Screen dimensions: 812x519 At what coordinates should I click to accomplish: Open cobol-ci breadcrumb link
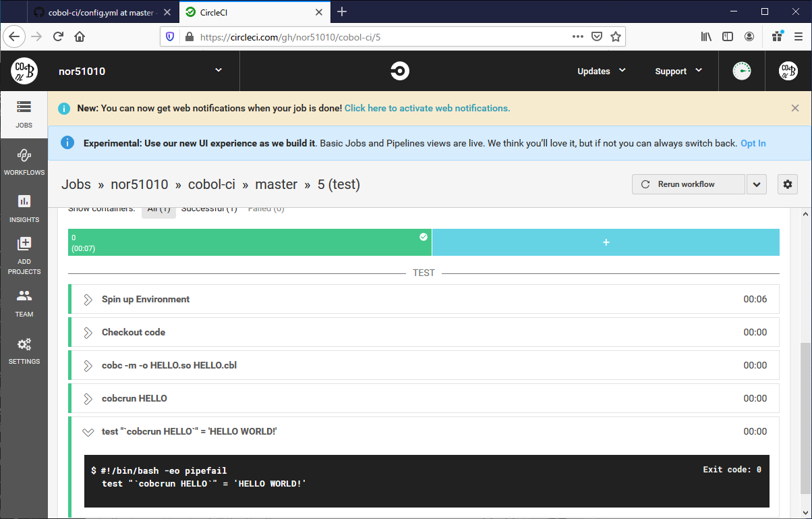(x=212, y=184)
